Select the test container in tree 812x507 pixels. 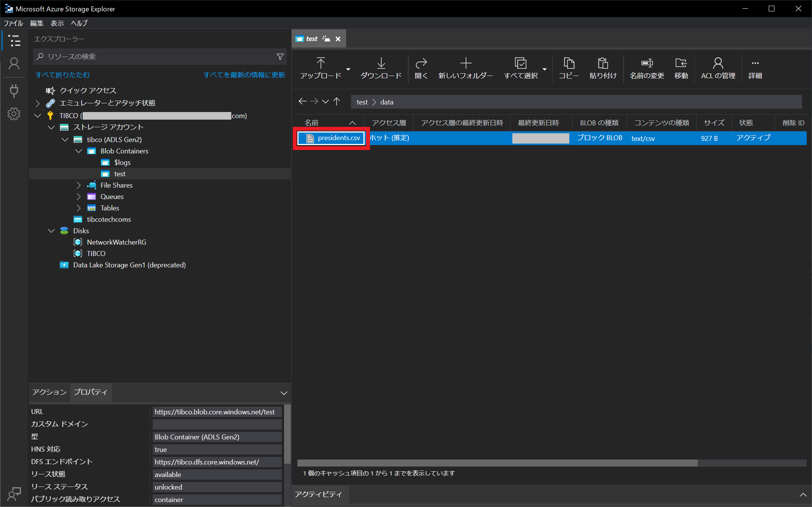pyautogui.click(x=120, y=174)
